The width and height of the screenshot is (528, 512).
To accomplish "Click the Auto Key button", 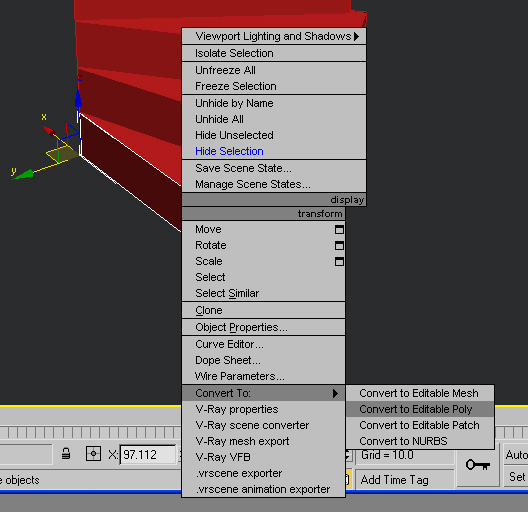I will click(516, 455).
